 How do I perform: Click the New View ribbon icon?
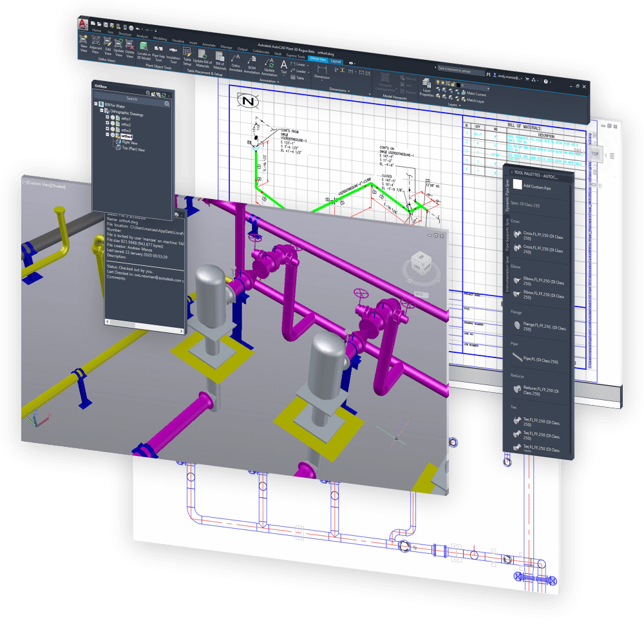(x=84, y=43)
